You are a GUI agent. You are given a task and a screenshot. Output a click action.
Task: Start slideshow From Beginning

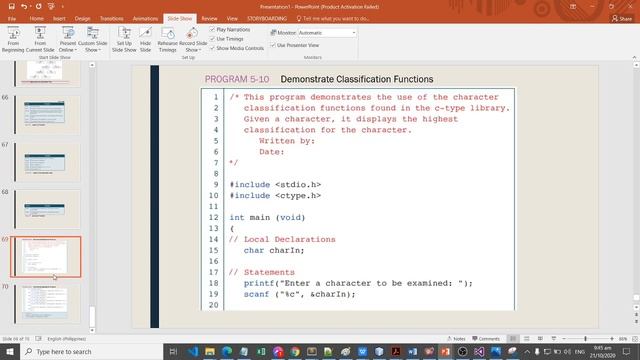pyautogui.click(x=13, y=39)
